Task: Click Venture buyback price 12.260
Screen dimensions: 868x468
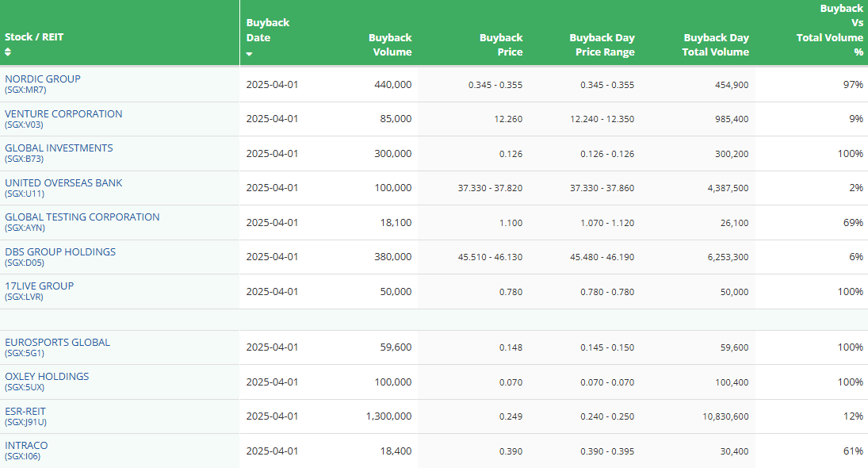Action: tap(508, 119)
